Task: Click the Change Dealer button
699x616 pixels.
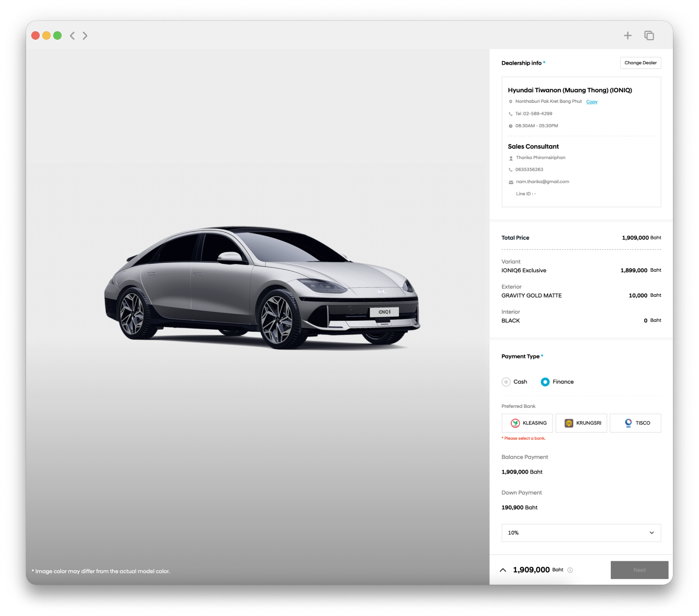Action: click(641, 63)
